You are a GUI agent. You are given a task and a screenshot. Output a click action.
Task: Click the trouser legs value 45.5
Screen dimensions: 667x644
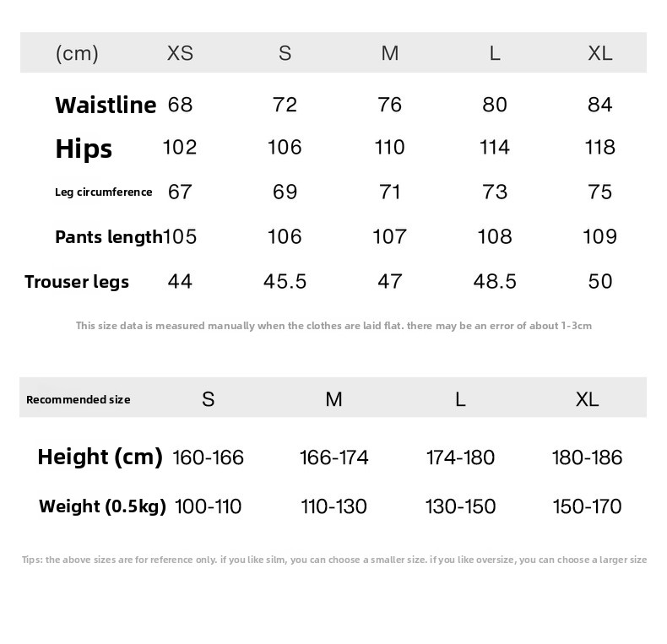pos(285,281)
